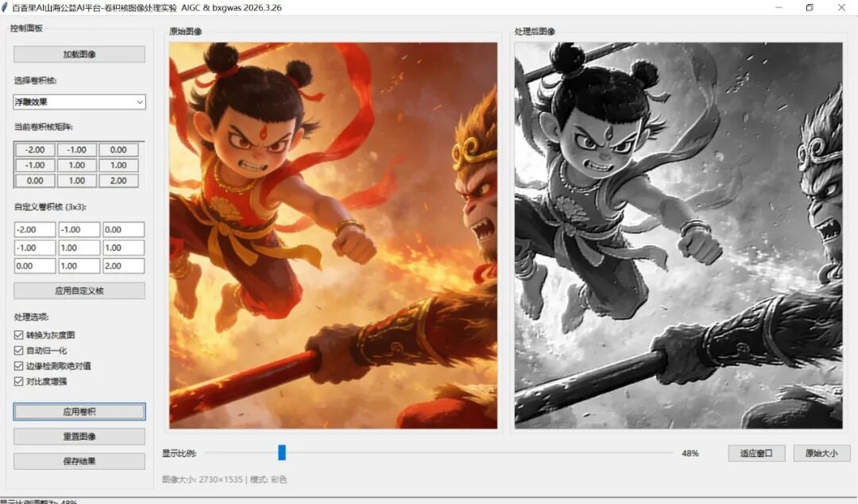Click the custom kernel top-middle field -1.00

click(x=79, y=229)
